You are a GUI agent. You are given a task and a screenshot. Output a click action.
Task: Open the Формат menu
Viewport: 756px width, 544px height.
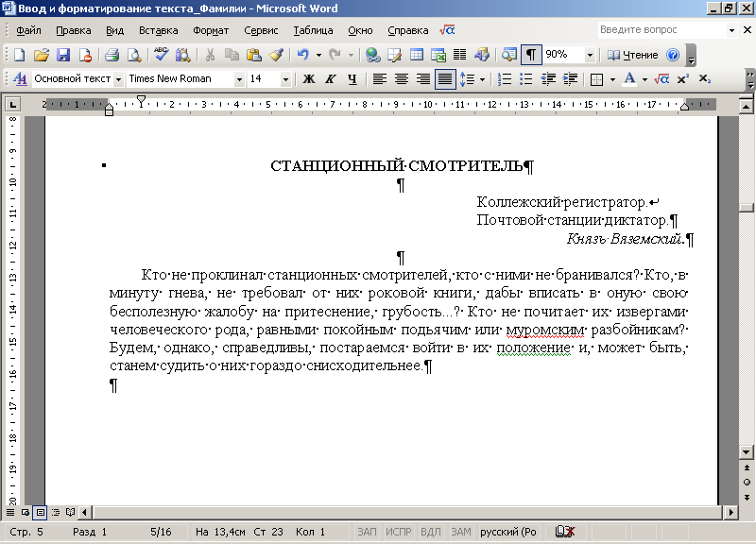pos(211,30)
